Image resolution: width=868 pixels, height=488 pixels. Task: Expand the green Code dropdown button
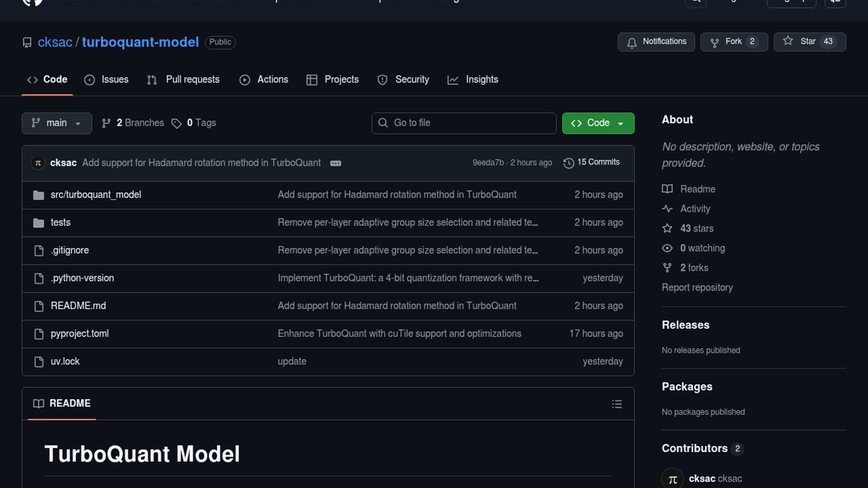click(598, 123)
